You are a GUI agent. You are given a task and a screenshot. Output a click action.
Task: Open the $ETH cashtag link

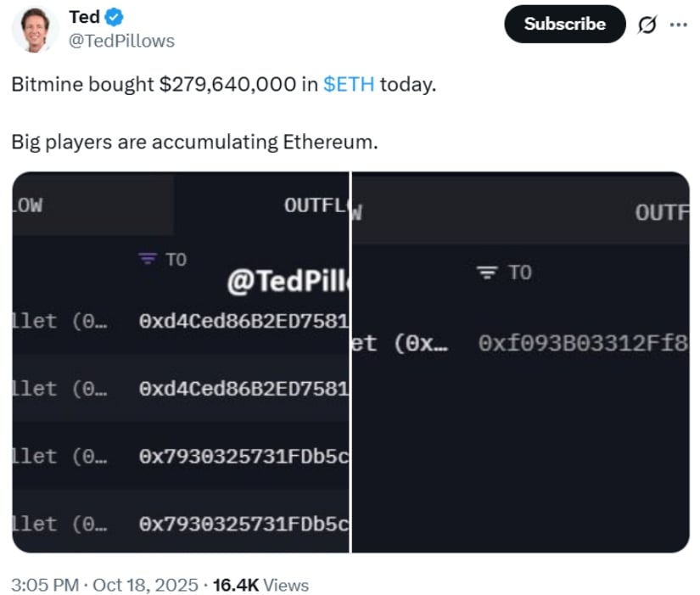pyautogui.click(x=348, y=85)
